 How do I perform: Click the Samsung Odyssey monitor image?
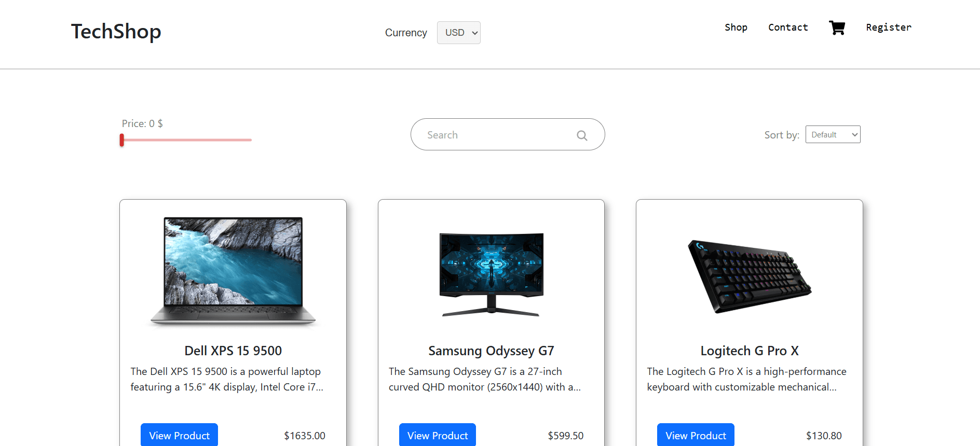[491, 274]
